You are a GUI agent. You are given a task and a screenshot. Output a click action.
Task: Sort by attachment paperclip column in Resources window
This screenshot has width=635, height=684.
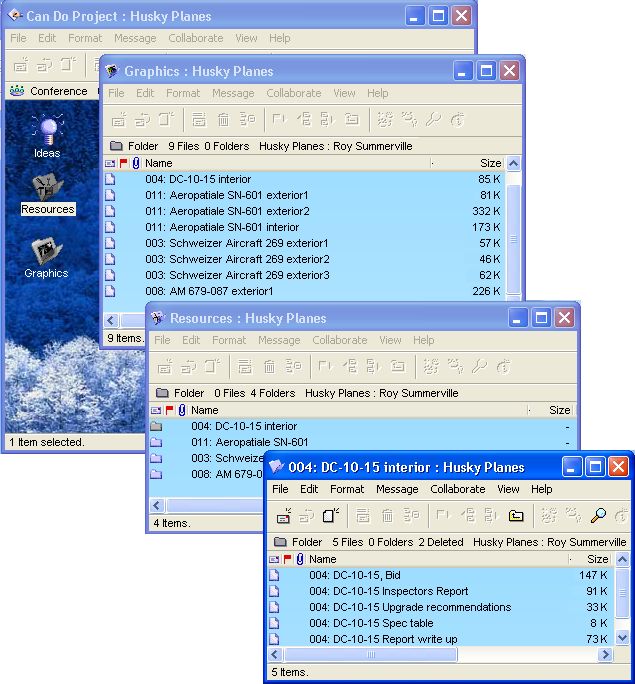(182, 410)
